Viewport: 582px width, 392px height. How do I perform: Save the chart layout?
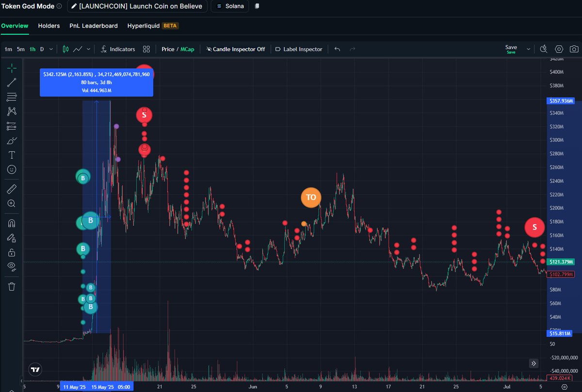[511, 49]
